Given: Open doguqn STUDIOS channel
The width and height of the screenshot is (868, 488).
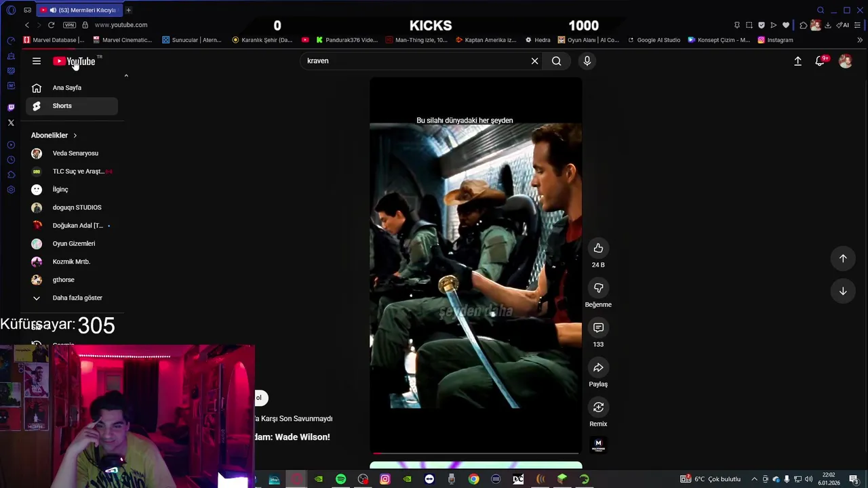Looking at the screenshot, I should pos(72,207).
